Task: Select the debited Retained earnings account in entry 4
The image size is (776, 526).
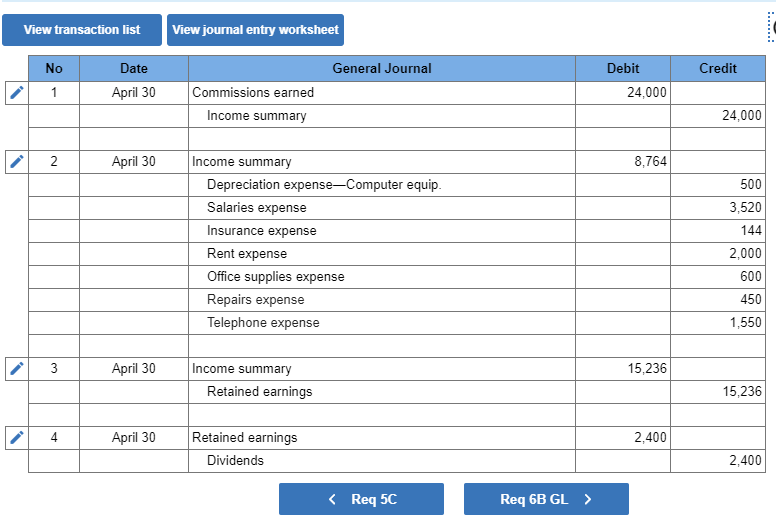Action: [382, 437]
